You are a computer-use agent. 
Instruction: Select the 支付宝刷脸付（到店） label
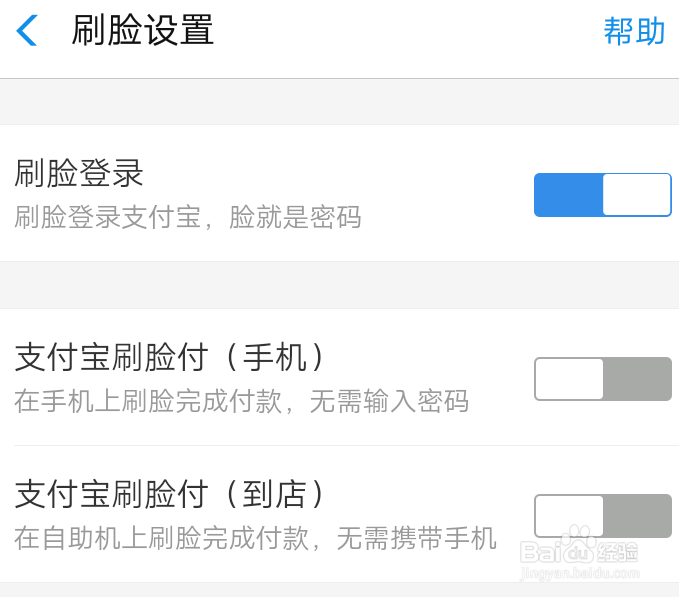(x=171, y=494)
